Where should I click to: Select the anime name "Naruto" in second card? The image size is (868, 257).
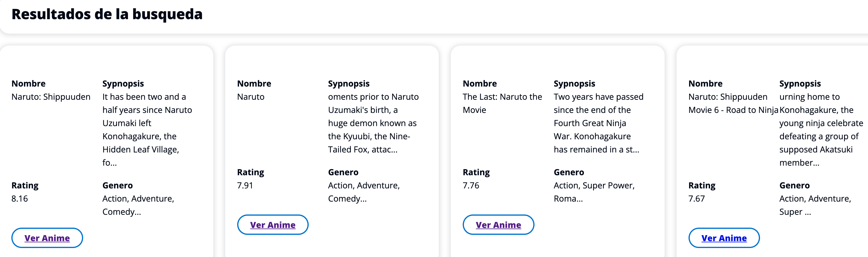(250, 97)
